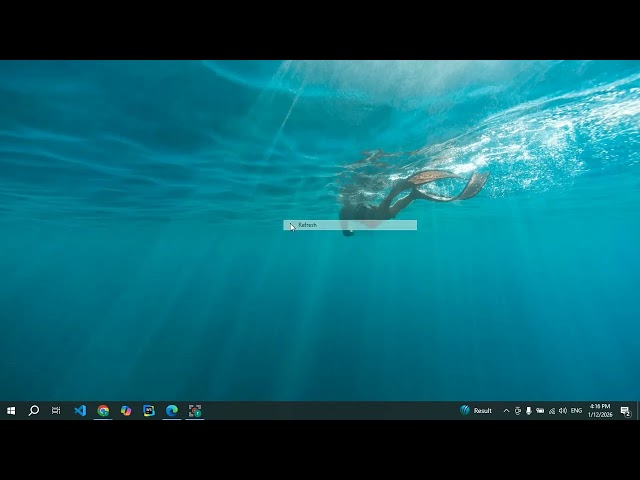Image resolution: width=640 pixels, height=480 pixels.
Task: Open the screen capture app on taskbar
Action: tap(195, 411)
